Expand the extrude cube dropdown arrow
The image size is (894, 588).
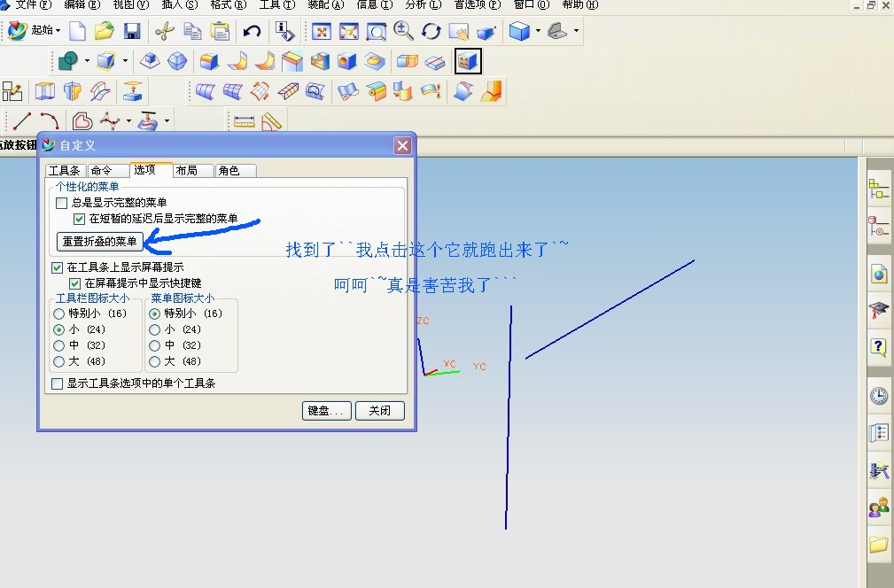125,60
